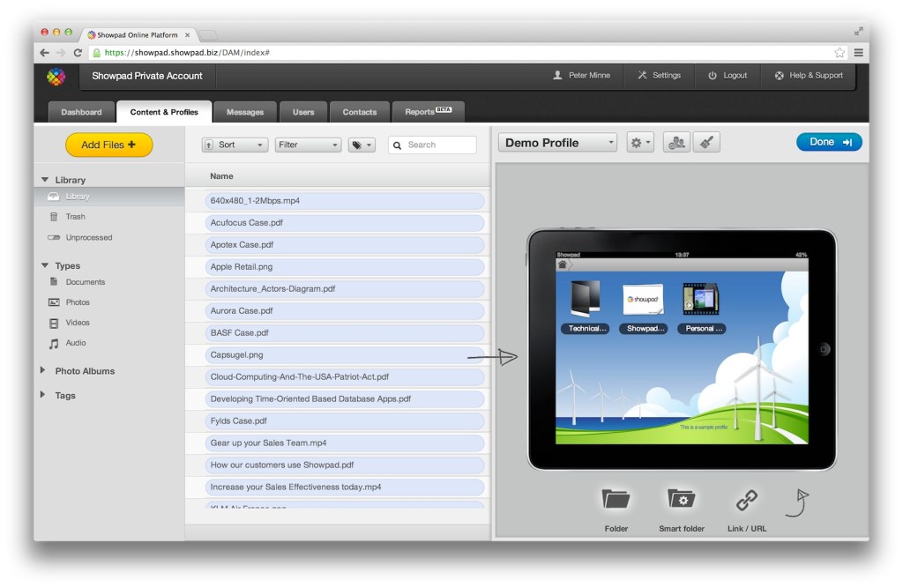Open Settings in the top bar
The width and height of the screenshot is (903, 588).
tap(660, 76)
